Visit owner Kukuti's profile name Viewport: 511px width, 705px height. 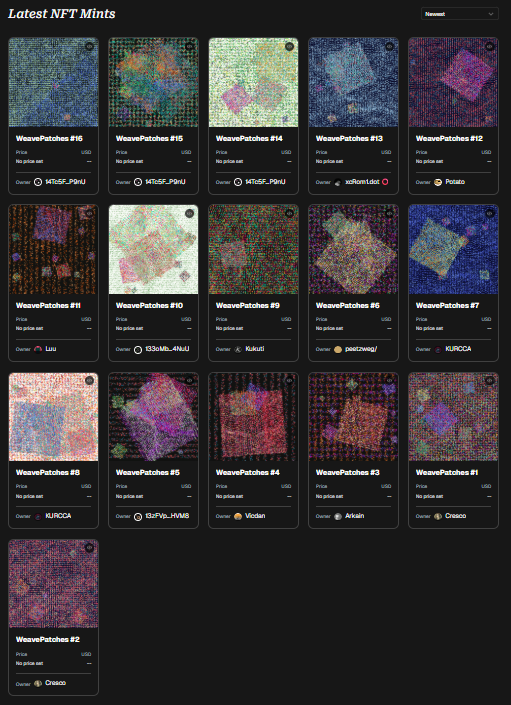(x=255, y=348)
